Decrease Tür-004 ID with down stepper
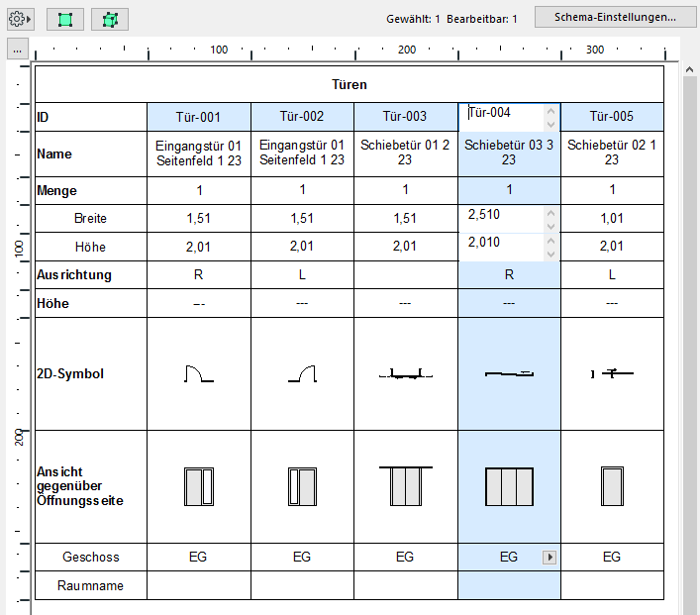This screenshot has width=700, height=615. [550, 124]
